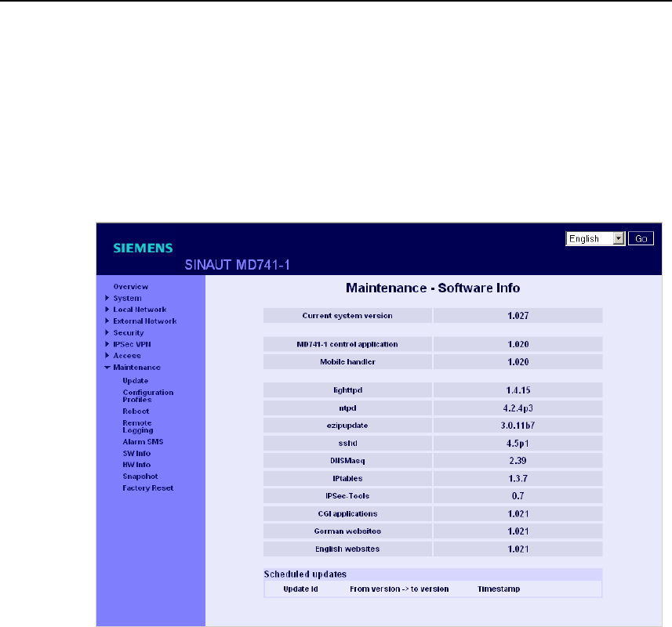Open the Factory Reset page

click(148, 487)
